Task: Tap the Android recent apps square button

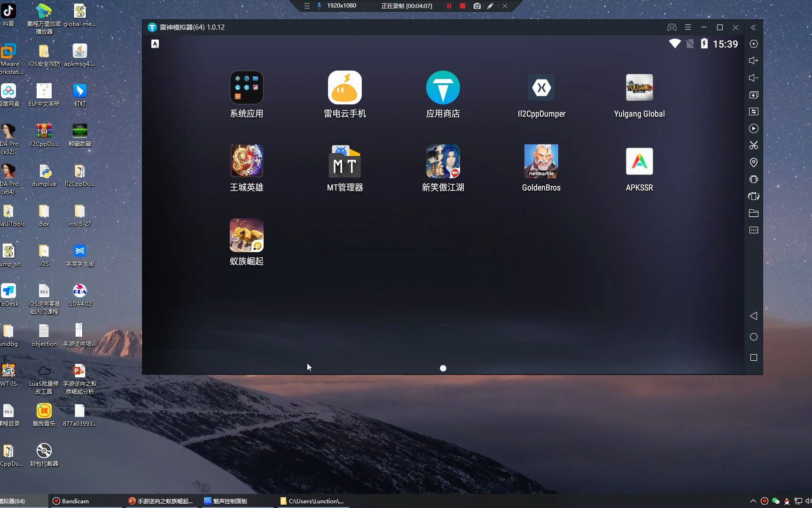Action: coord(754,357)
